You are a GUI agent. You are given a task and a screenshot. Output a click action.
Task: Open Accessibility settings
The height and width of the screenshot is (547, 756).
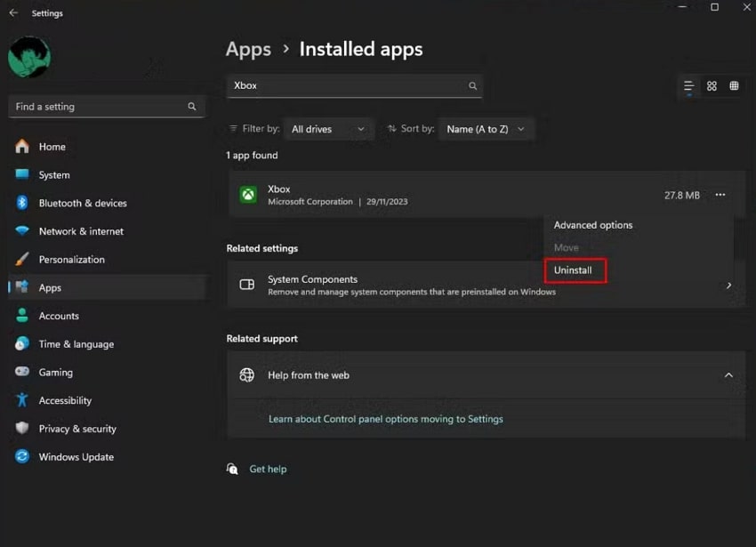point(108,401)
